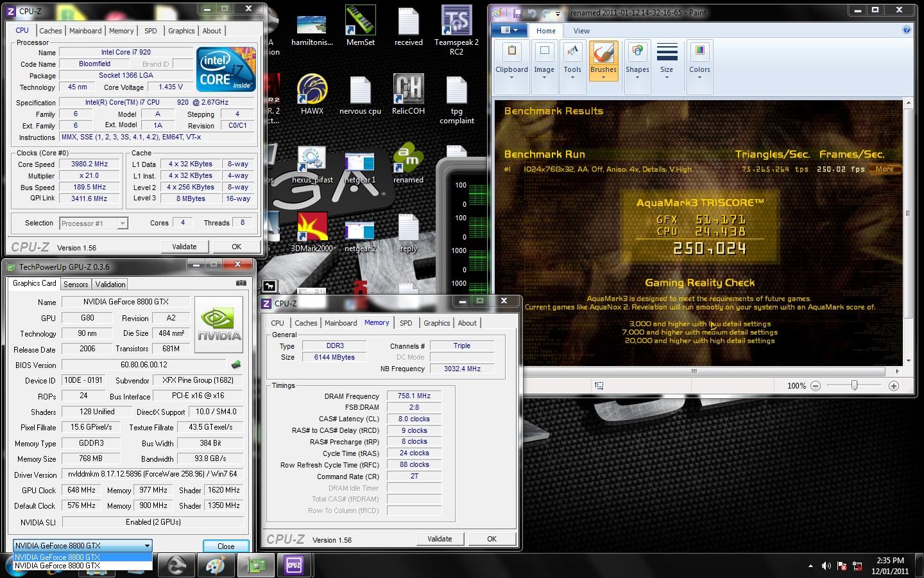Open GPU-Z graphics card selector dropdown

83,545
